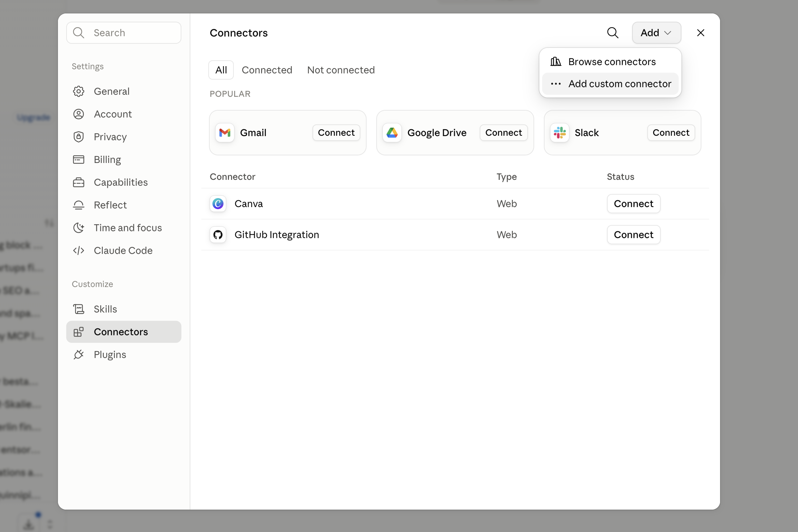798x532 pixels.
Task: Click the Claude Code brackets icon
Action: pos(79,250)
